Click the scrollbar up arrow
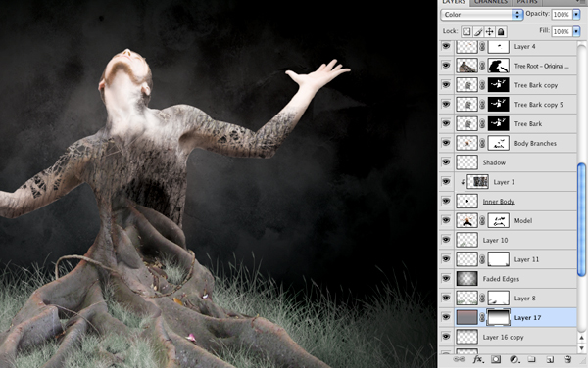Viewport: 588px width, 368px height. pos(581,338)
